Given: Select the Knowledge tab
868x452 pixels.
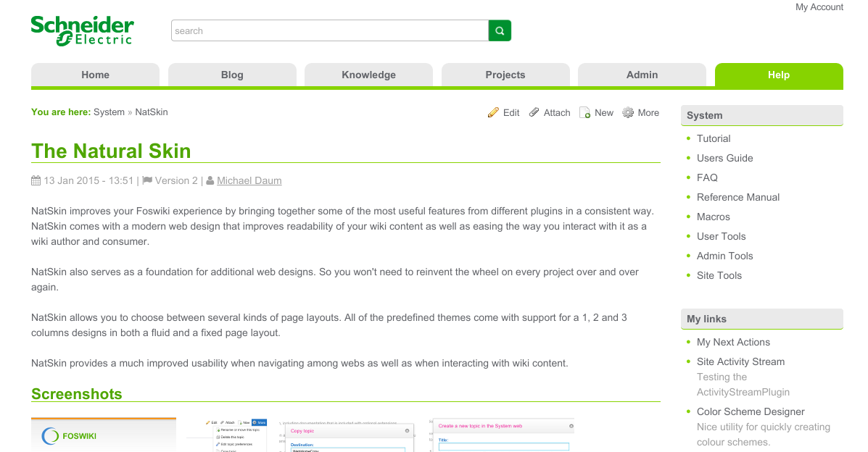Looking at the screenshot, I should click(368, 75).
